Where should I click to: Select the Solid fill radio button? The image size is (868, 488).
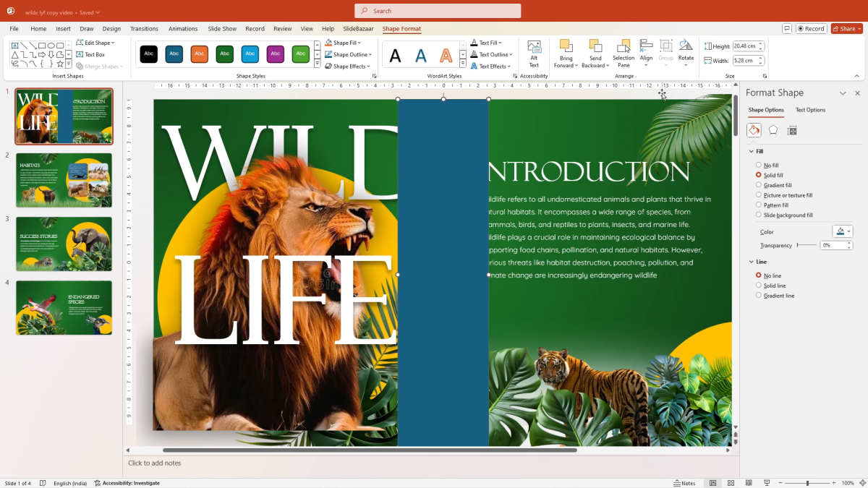pyautogui.click(x=759, y=175)
